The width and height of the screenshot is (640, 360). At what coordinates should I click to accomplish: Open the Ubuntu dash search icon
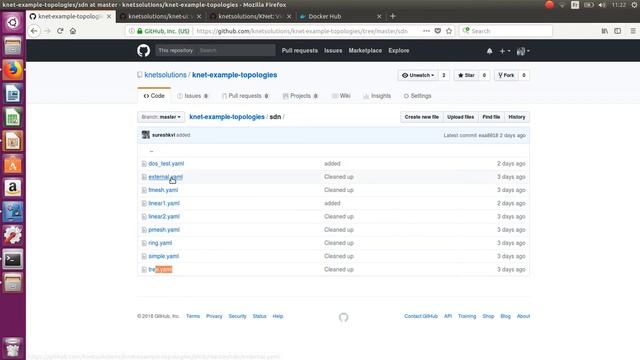[13, 22]
